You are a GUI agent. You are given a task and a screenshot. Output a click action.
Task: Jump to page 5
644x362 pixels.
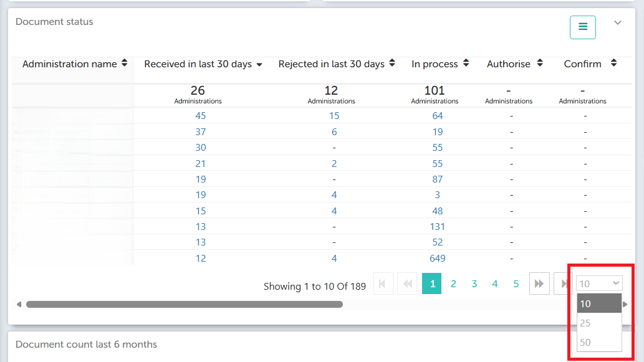pyautogui.click(x=516, y=284)
